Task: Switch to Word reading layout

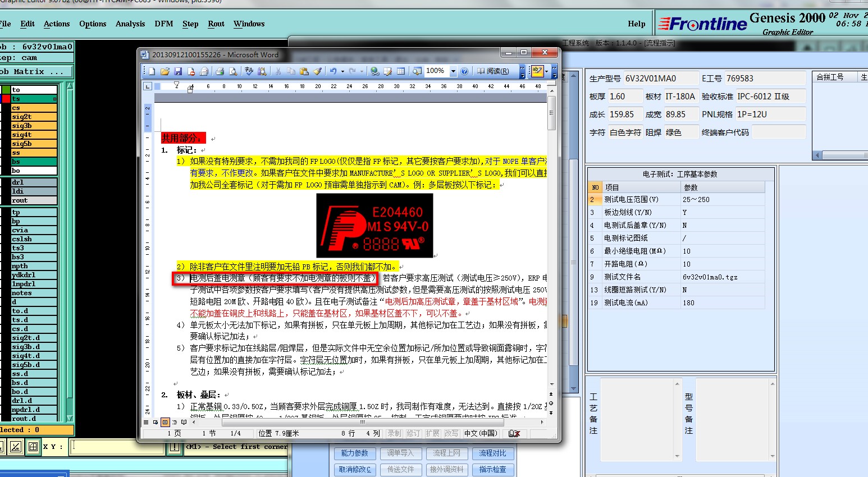Action: coord(493,71)
